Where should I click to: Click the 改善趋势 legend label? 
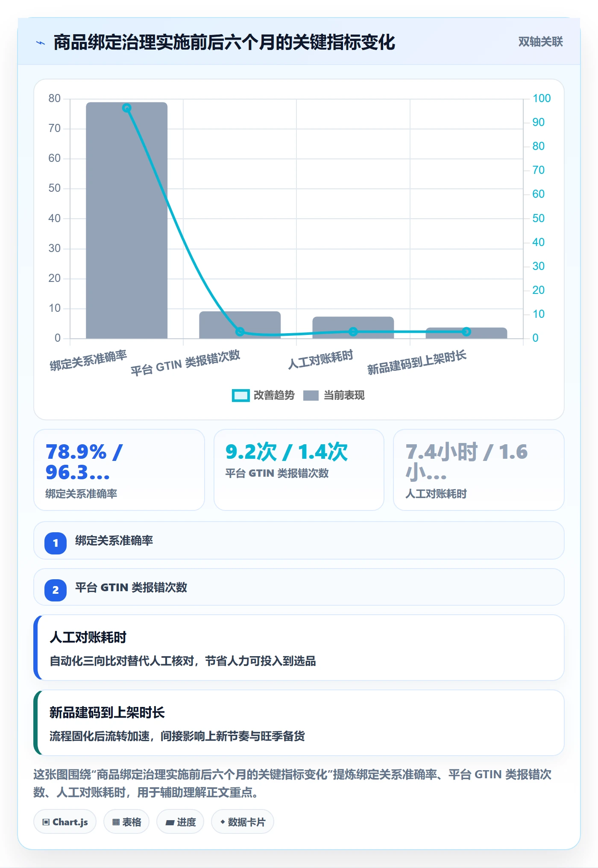pos(274,396)
